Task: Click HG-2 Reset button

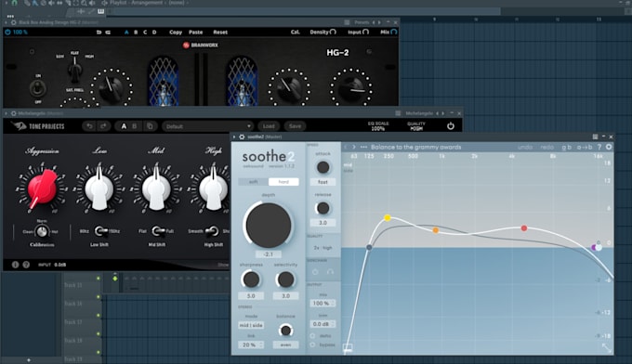Action: [220, 32]
